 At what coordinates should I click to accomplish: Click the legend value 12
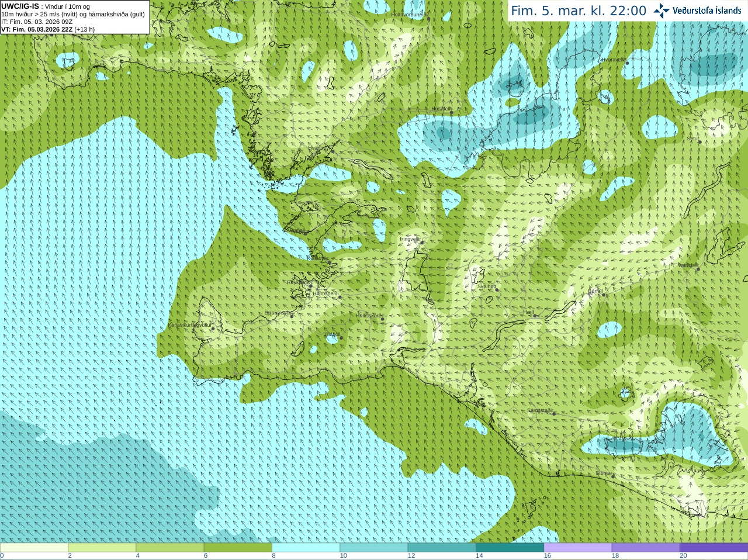(411, 556)
